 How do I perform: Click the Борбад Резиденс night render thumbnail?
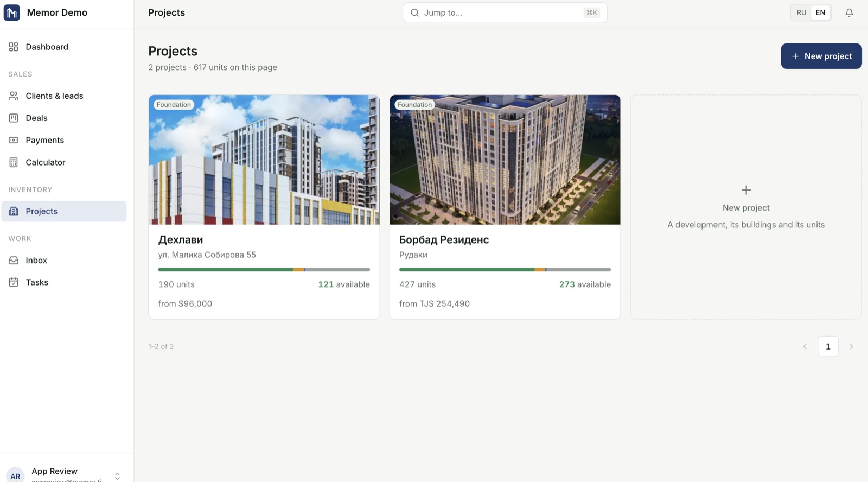(x=505, y=160)
